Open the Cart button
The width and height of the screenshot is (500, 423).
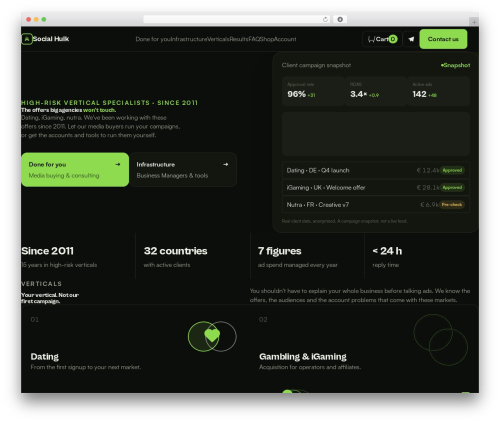[x=382, y=39]
